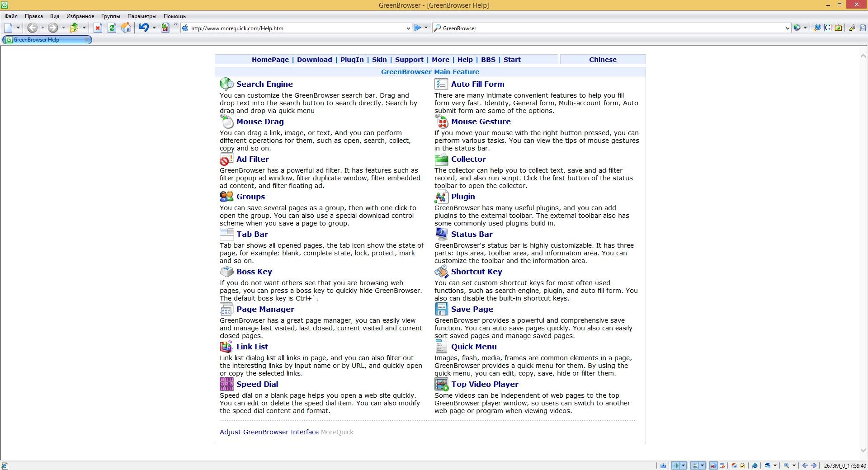Expand the address bar URL dropdown
Screen dimensions: 868x470
pos(408,28)
